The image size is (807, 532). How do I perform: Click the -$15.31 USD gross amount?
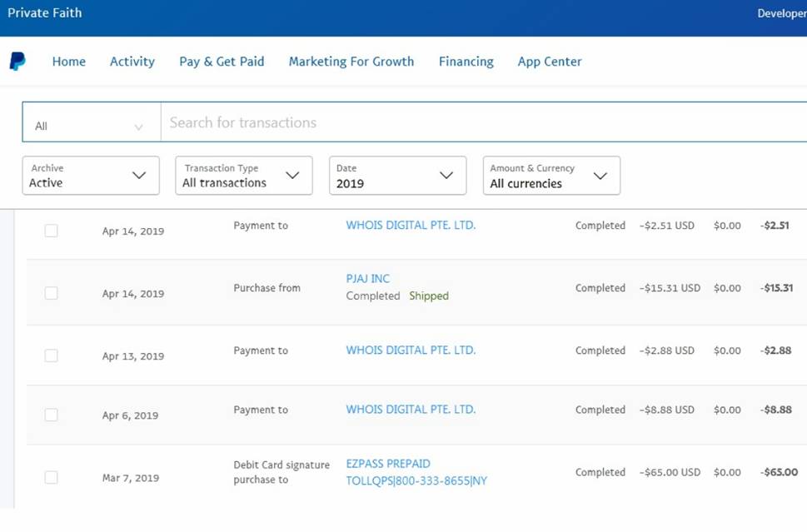click(x=670, y=288)
